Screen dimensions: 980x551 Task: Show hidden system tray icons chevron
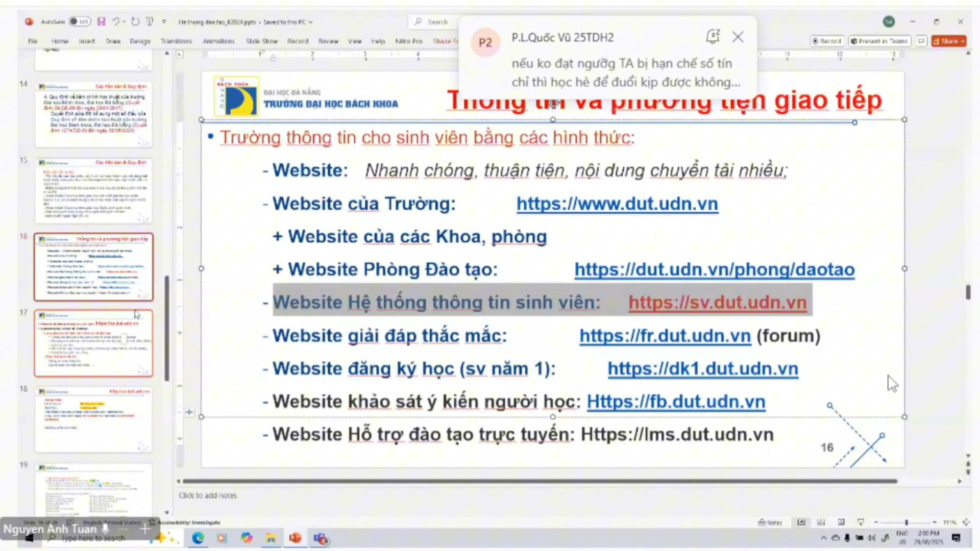click(x=823, y=538)
